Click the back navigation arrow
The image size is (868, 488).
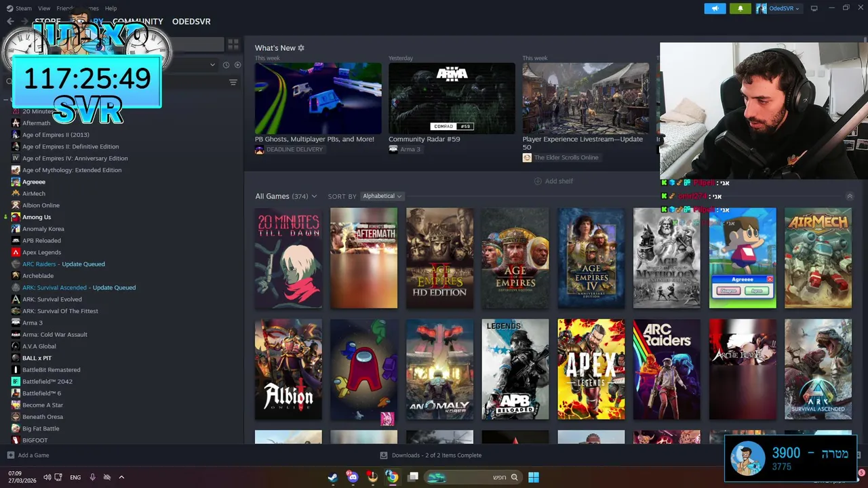[x=10, y=22]
